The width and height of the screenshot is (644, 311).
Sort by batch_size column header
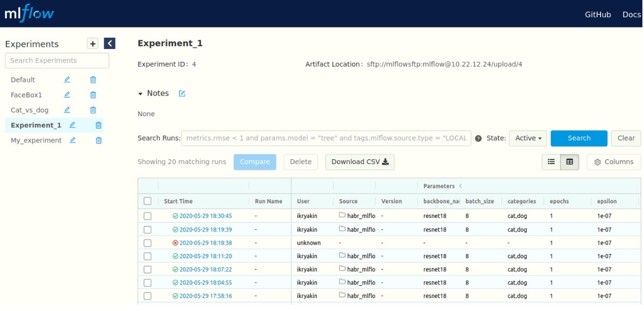pyautogui.click(x=480, y=201)
